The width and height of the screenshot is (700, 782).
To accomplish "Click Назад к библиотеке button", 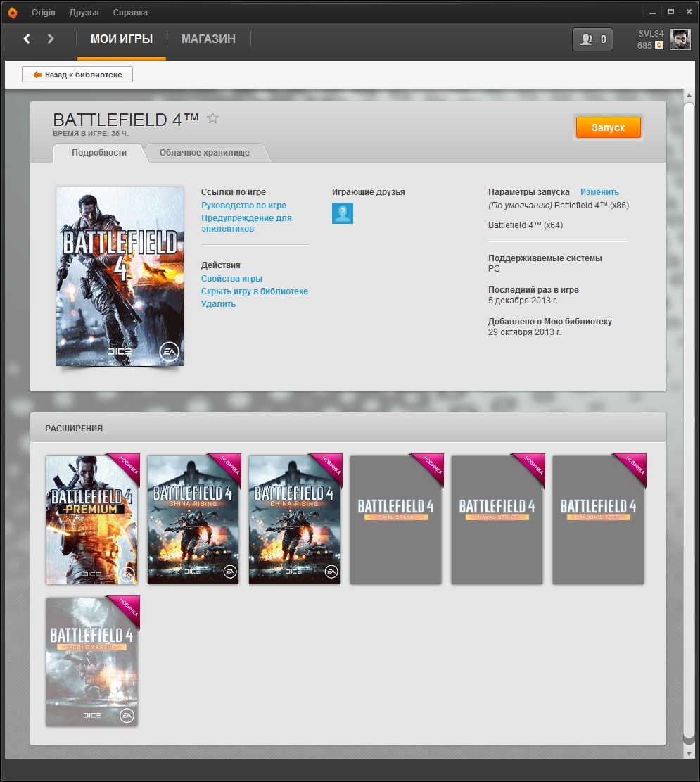I will point(77,75).
